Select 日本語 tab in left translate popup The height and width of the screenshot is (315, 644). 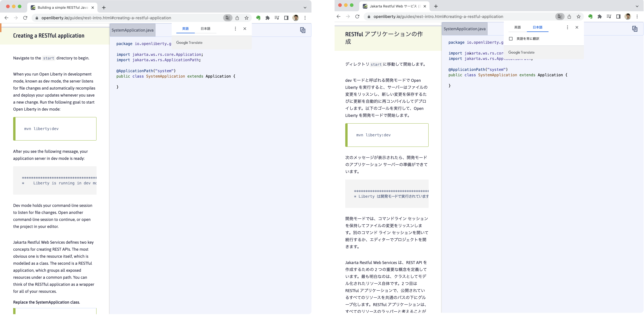[205, 29]
